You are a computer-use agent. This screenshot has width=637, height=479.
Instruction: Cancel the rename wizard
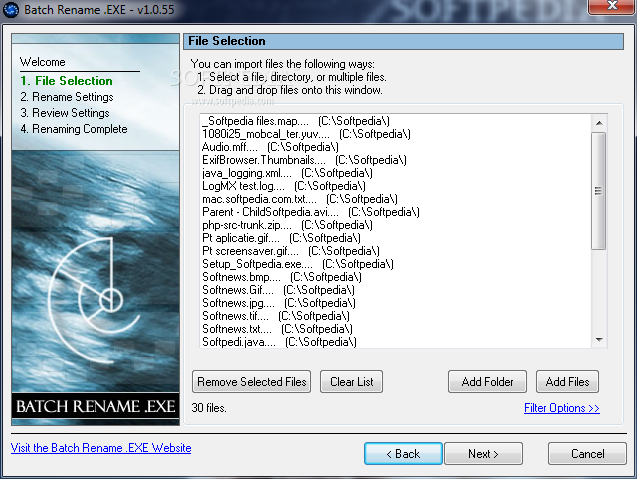click(587, 453)
